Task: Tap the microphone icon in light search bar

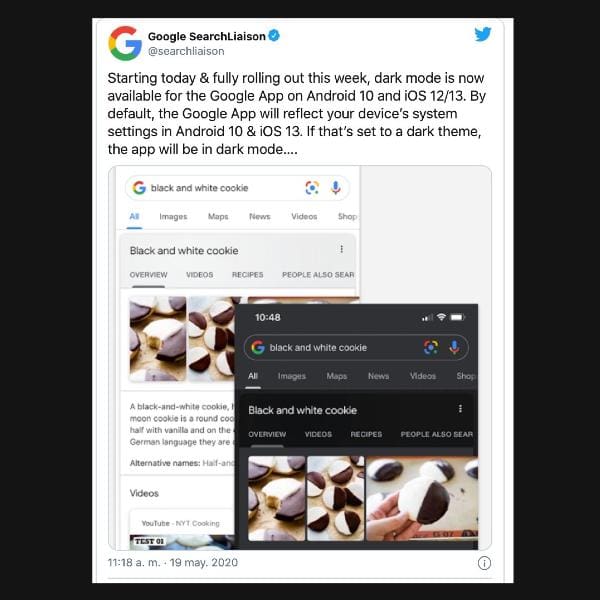Action: (x=336, y=188)
